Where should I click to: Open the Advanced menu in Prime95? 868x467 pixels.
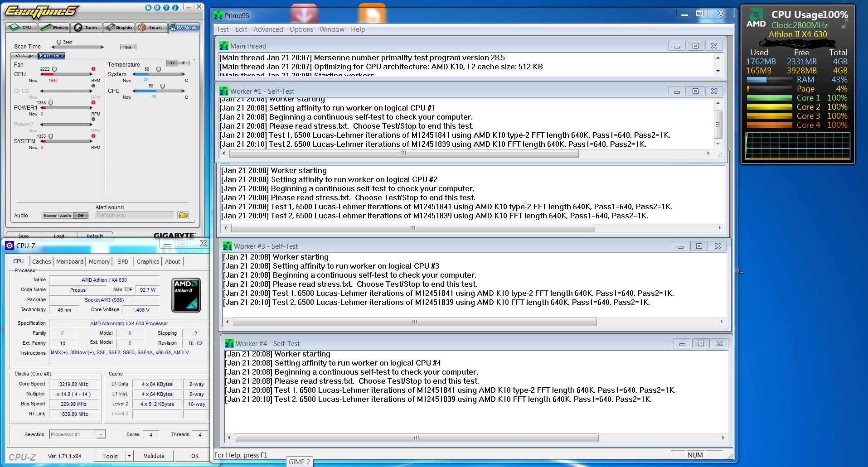click(268, 29)
